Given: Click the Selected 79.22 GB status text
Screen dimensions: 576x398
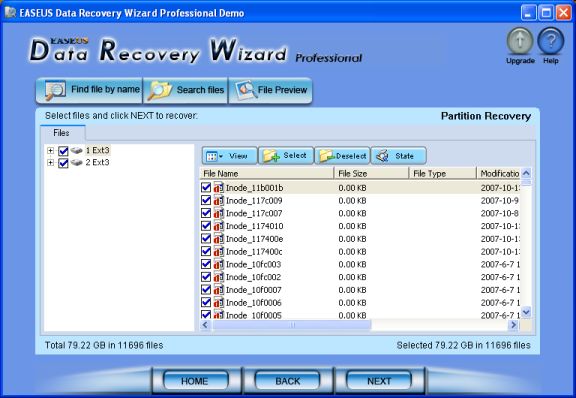Looking at the screenshot, I should pyautogui.click(x=464, y=345).
